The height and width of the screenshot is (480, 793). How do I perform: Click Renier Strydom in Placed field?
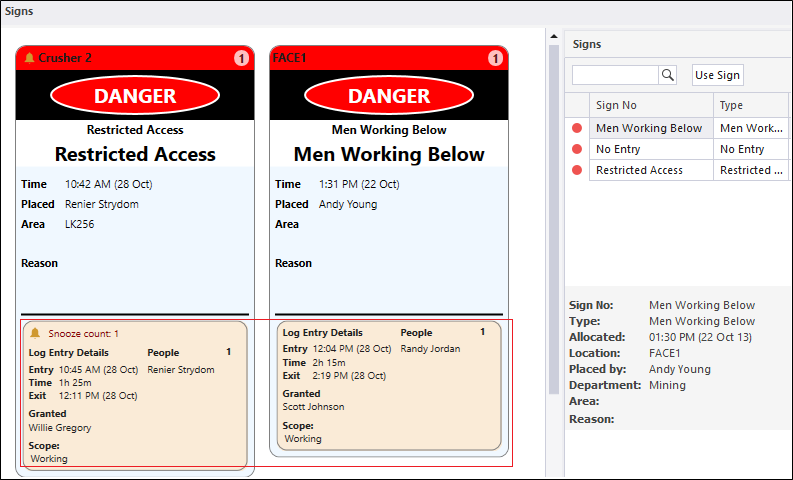(x=102, y=204)
